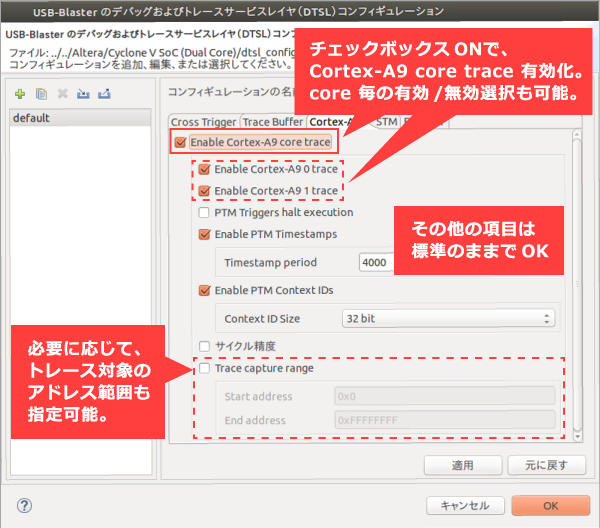Click the キャンセル (Cancel) button
This screenshot has height=528, width=600.
pyautogui.click(x=464, y=505)
